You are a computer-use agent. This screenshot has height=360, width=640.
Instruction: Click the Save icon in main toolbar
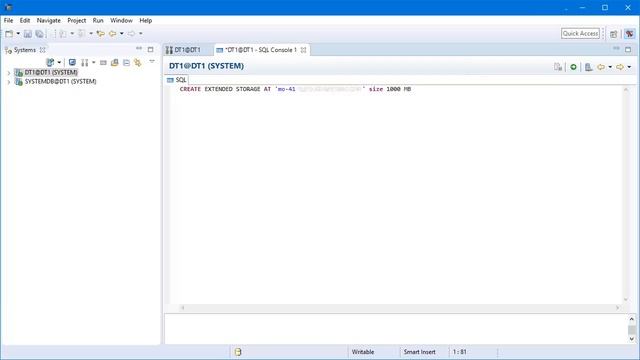tap(28, 34)
